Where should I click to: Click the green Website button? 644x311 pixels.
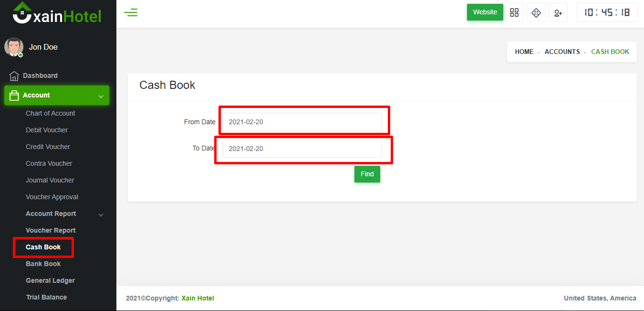pyautogui.click(x=485, y=12)
